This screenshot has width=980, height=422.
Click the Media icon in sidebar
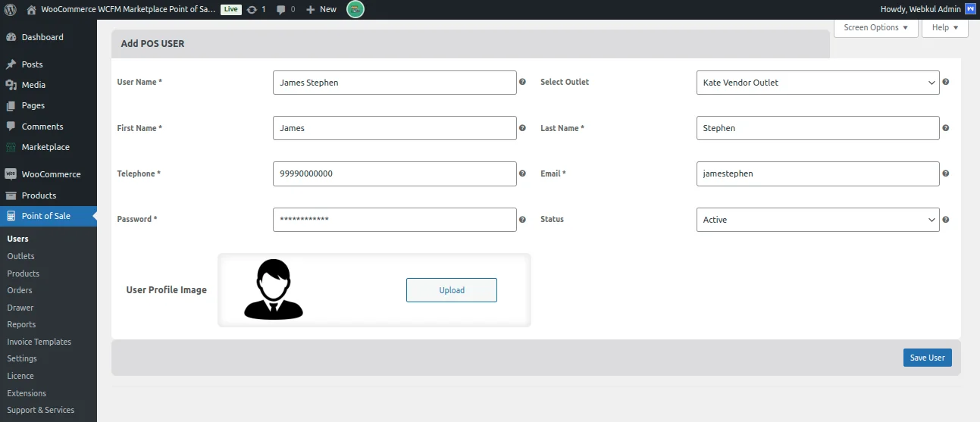[11, 85]
